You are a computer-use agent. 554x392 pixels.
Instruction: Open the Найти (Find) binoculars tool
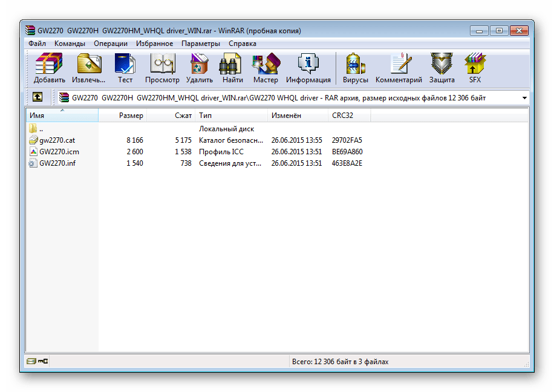232,68
